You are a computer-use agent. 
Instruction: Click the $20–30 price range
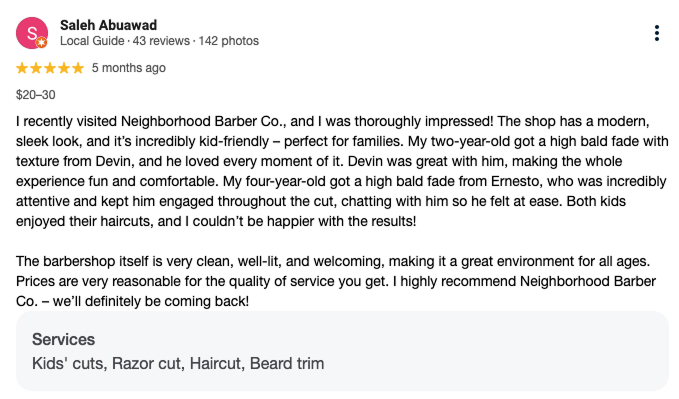[36, 95]
